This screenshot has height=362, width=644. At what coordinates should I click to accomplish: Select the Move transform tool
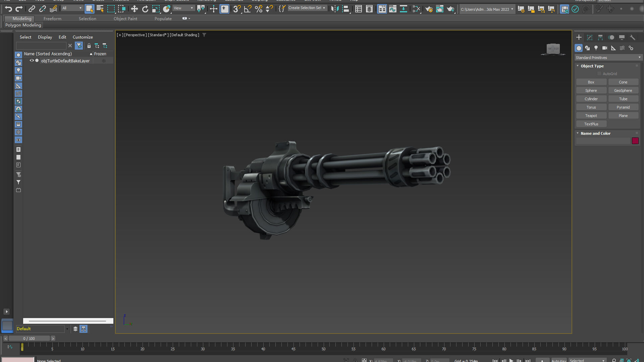134,9
